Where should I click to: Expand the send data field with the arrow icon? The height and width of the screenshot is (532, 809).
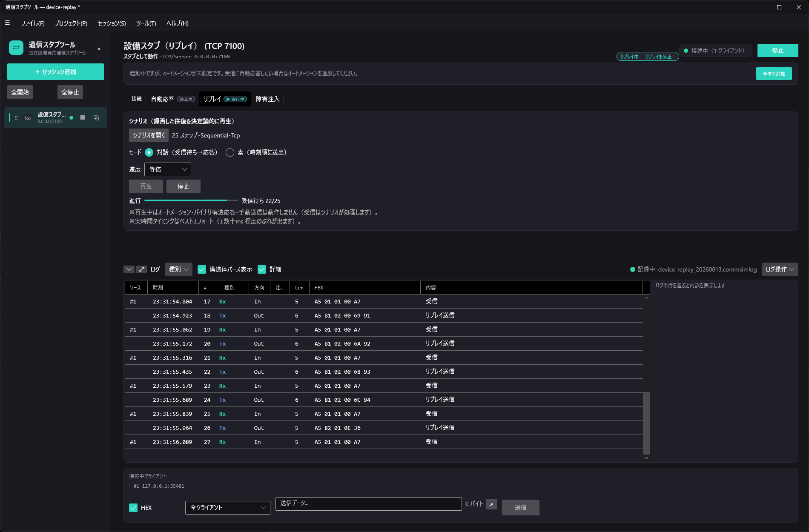click(491, 504)
